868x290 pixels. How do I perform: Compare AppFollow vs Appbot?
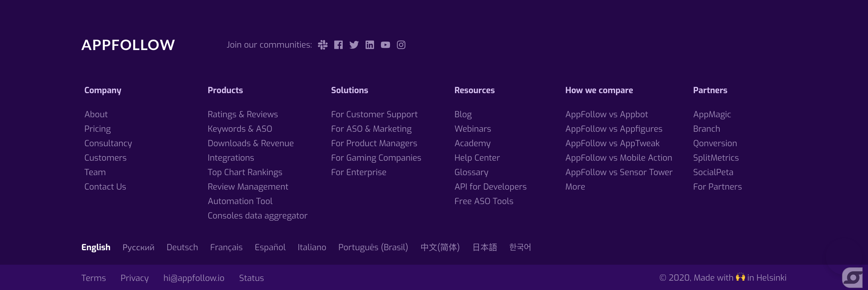click(x=606, y=114)
